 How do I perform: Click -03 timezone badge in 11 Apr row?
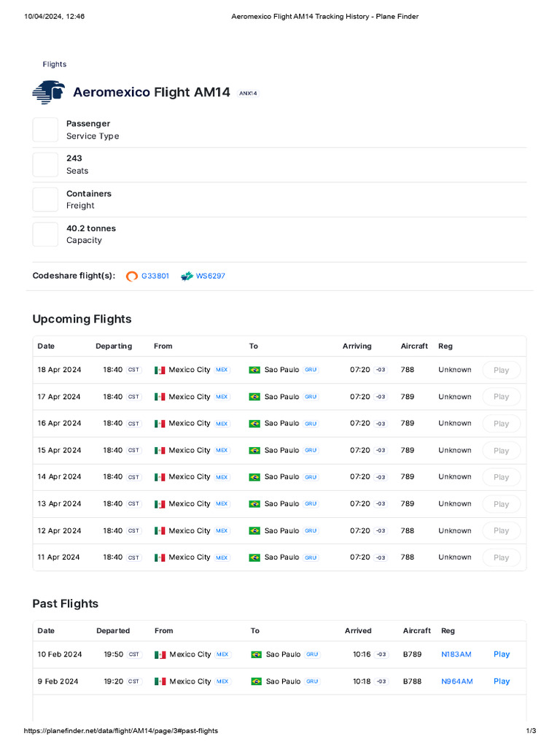(381, 557)
